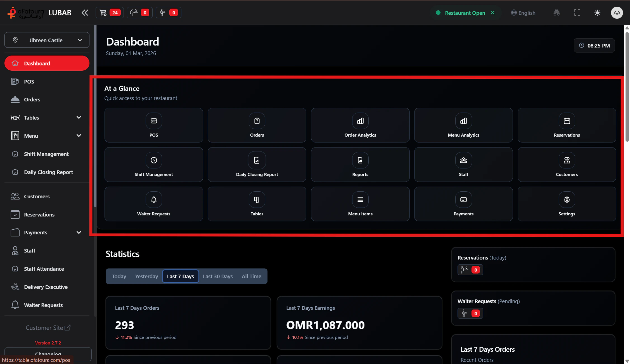Expand the Menu sidebar section

coord(79,135)
